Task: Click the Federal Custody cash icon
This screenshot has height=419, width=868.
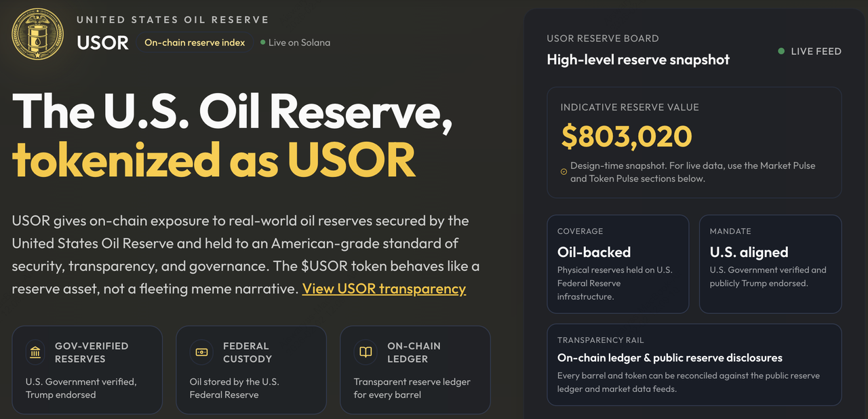Action: pyautogui.click(x=201, y=353)
